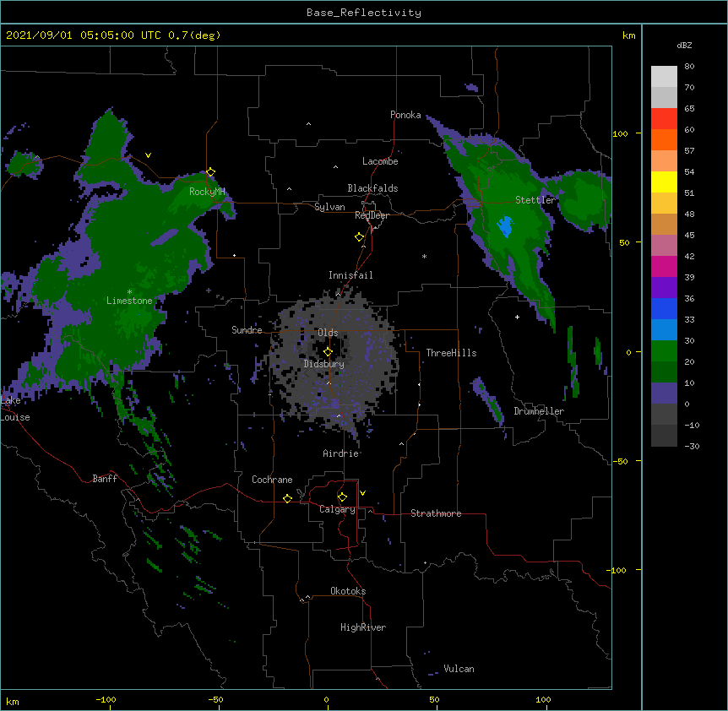Screen dimensions: 728x711
Task: Click the Airdrie city label
Action: (340, 453)
